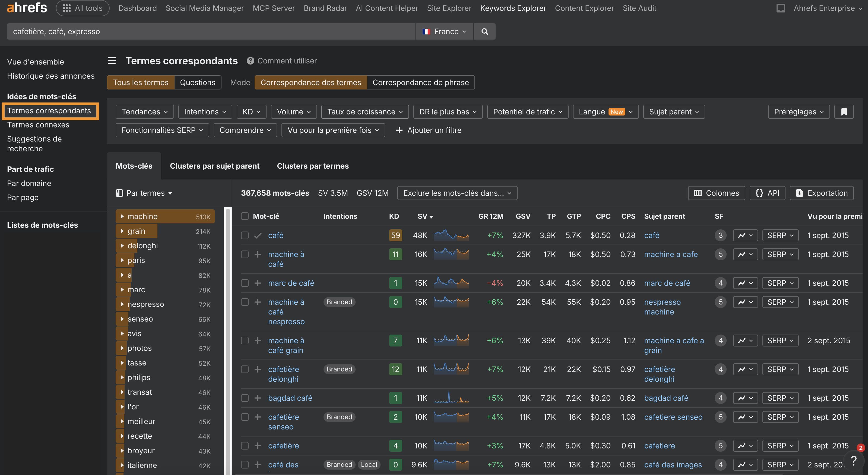Click the notifications icon beside Ahrefs Enterprise
The height and width of the screenshot is (475, 868).
pyautogui.click(x=780, y=8)
